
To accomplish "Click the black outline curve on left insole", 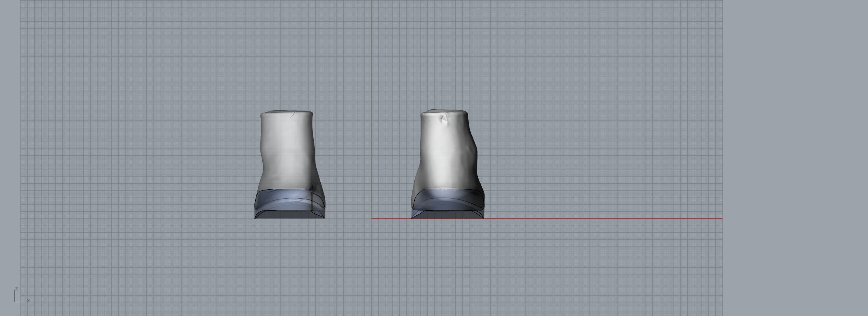I will [276, 190].
